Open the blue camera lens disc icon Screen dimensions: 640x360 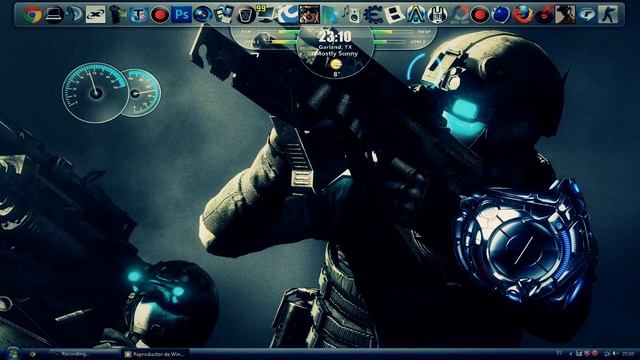[x=202, y=15]
